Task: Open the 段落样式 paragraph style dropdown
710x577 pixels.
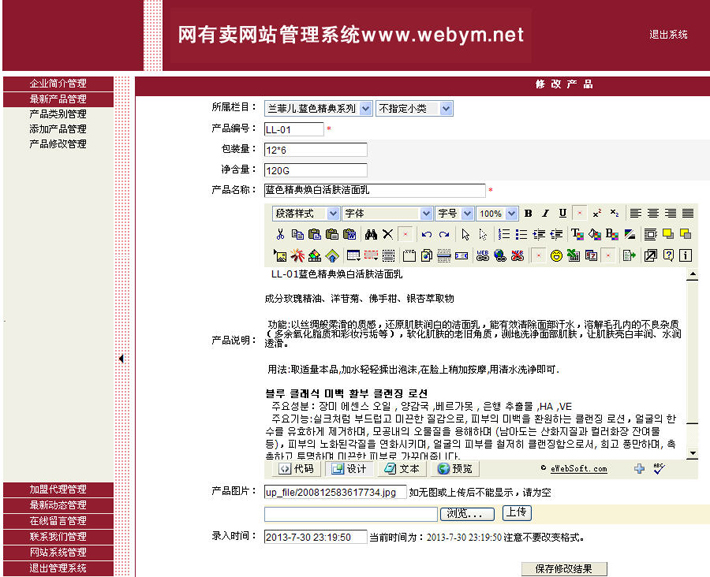Action: (x=306, y=213)
